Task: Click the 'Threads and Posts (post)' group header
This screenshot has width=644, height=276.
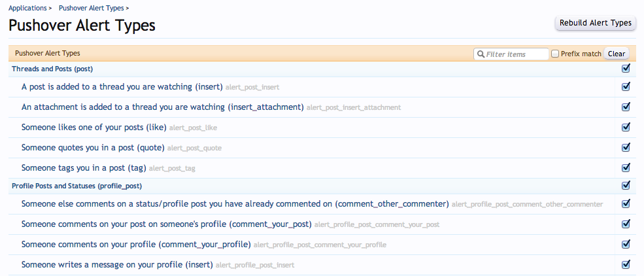Action: point(52,69)
